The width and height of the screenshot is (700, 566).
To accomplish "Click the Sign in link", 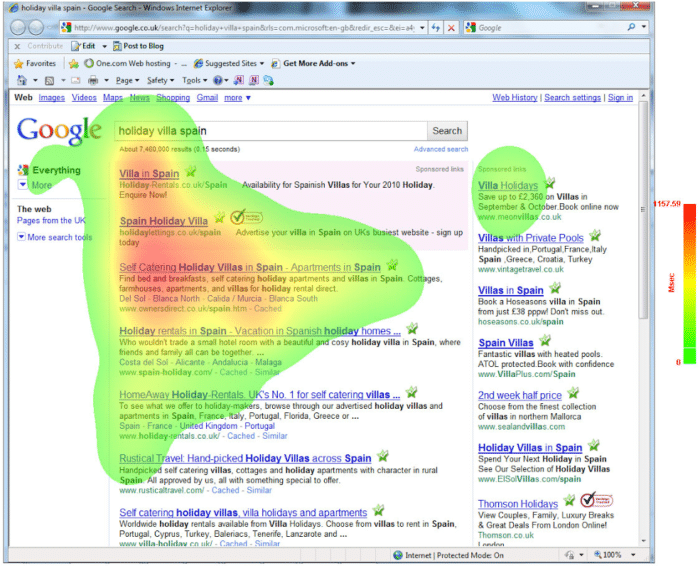I will [x=620, y=97].
